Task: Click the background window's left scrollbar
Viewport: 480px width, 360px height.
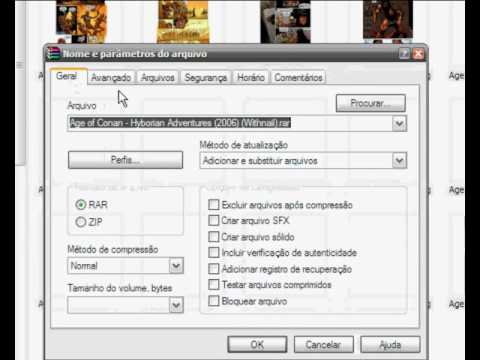Action: tap(20, 82)
